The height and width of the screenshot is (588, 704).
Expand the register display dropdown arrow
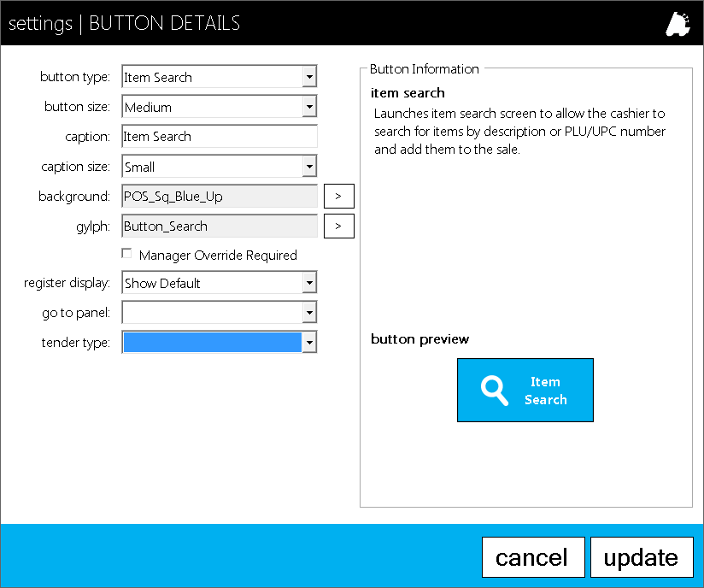(309, 283)
